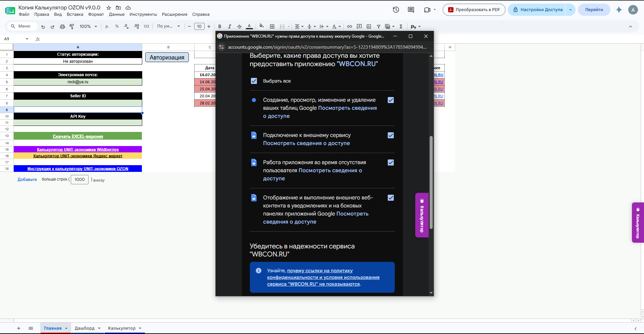Open Gemini sparkle icon
Screen dimensions: 644x334
[619, 10]
